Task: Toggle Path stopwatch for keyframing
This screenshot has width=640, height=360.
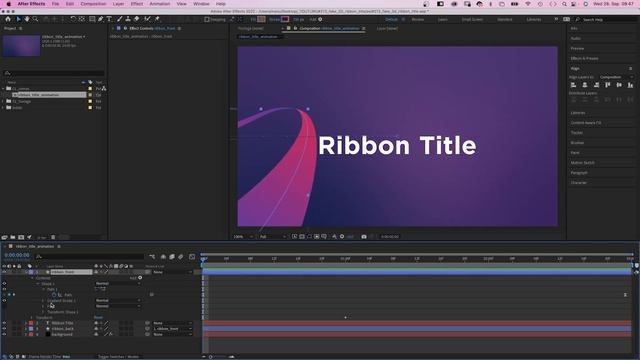Action: [x=54, y=295]
